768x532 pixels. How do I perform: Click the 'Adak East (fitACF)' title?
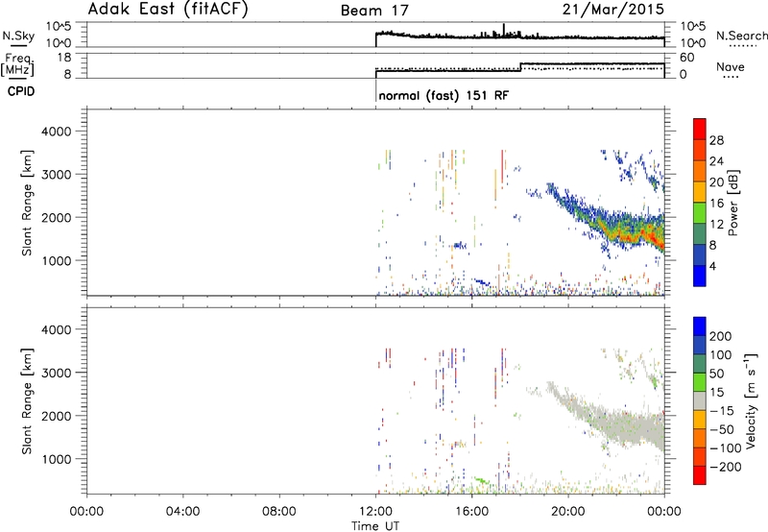168,9
